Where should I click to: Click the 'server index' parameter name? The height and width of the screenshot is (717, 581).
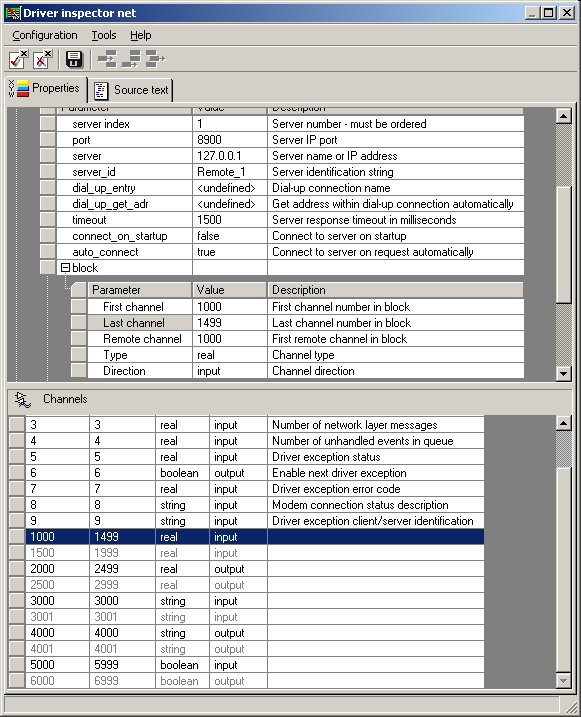pyautogui.click(x=101, y=124)
